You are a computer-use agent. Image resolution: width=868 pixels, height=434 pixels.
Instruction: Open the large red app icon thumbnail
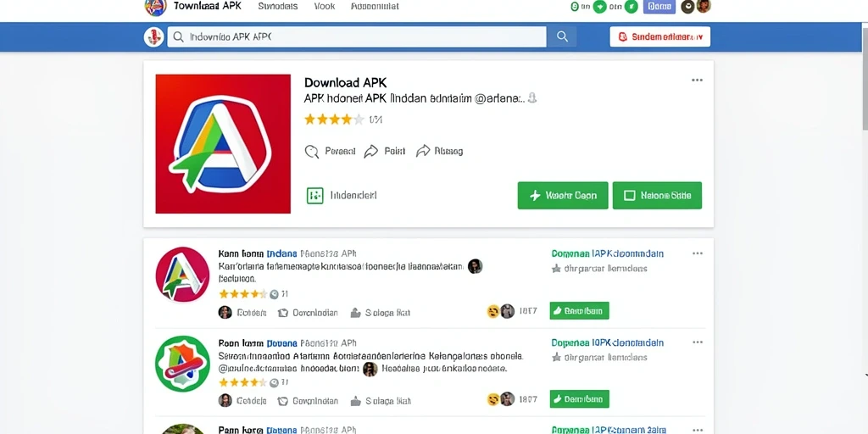pyautogui.click(x=223, y=144)
